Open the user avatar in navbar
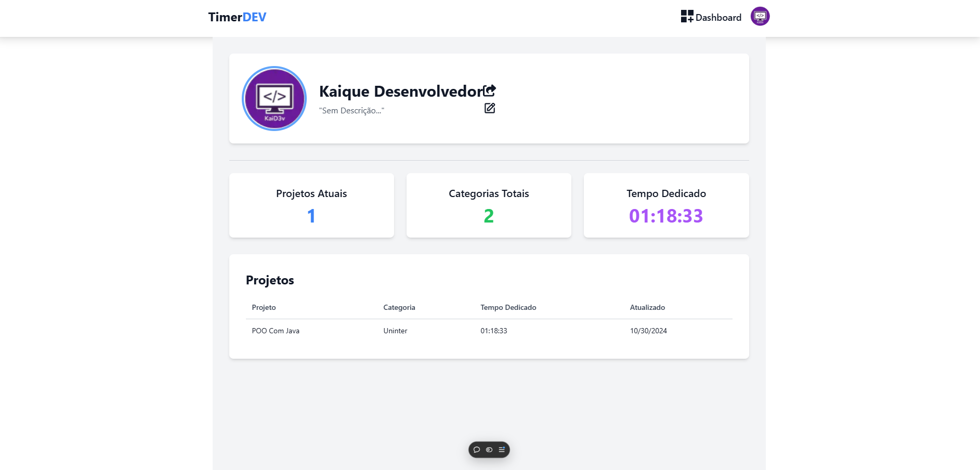 (x=760, y=17)
